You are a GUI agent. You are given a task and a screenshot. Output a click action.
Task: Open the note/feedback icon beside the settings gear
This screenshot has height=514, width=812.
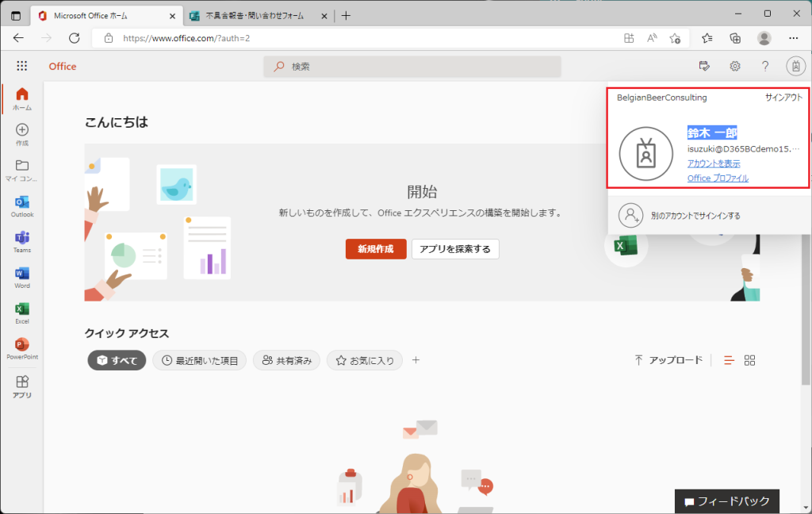(704, 67)
